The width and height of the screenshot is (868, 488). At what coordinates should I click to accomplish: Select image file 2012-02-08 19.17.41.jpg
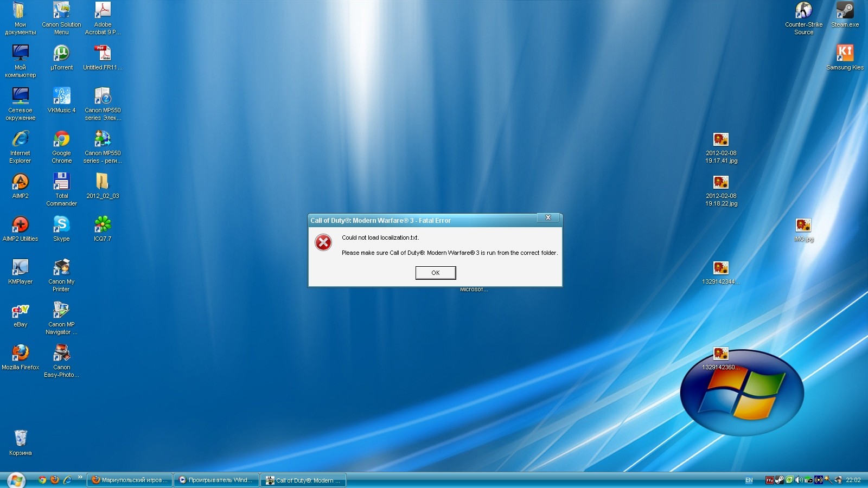[x=721, y=147]
